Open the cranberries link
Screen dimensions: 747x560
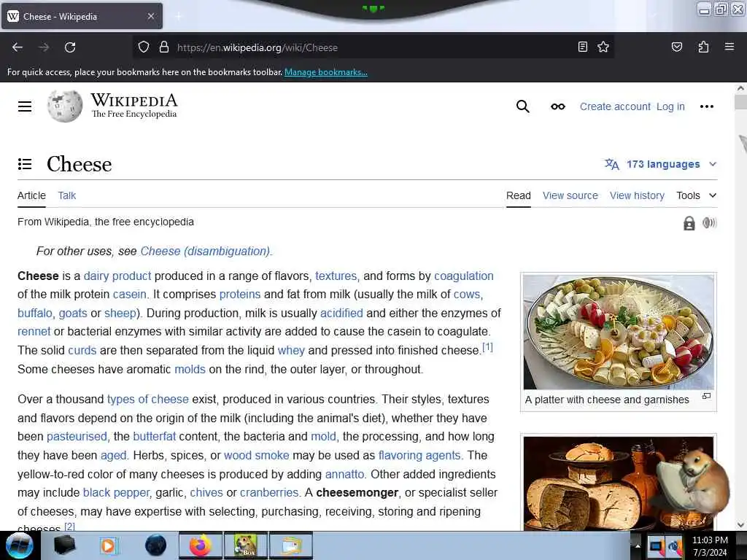click(269, 493)
